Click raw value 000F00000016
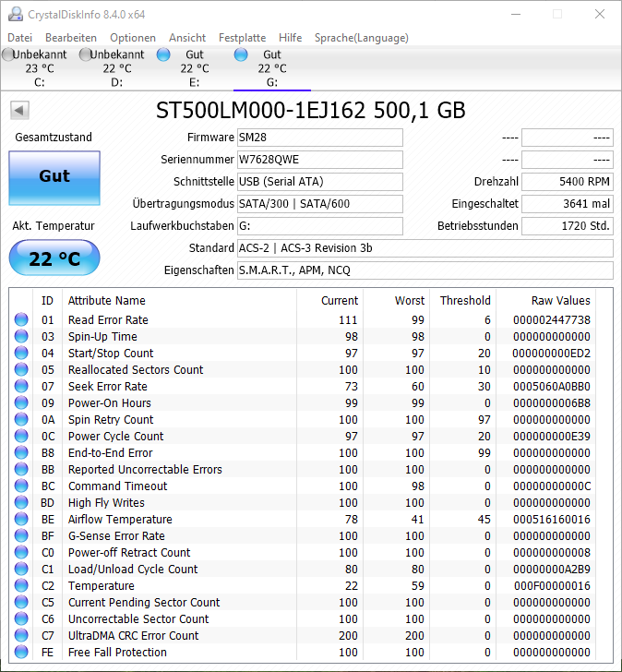This screenshot has width=622, height=672. coord(552,586)
